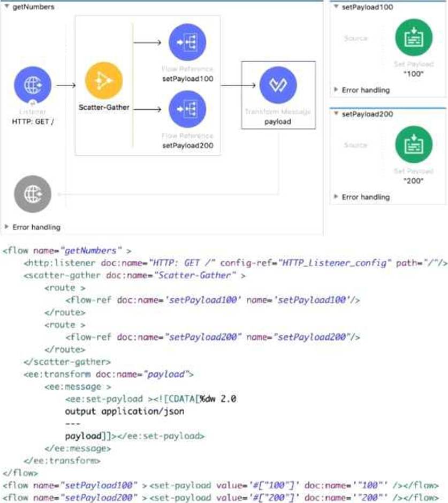Click the Source area in setPayload200 flow
The image size is (448, 503).
(x=355, y=145)
